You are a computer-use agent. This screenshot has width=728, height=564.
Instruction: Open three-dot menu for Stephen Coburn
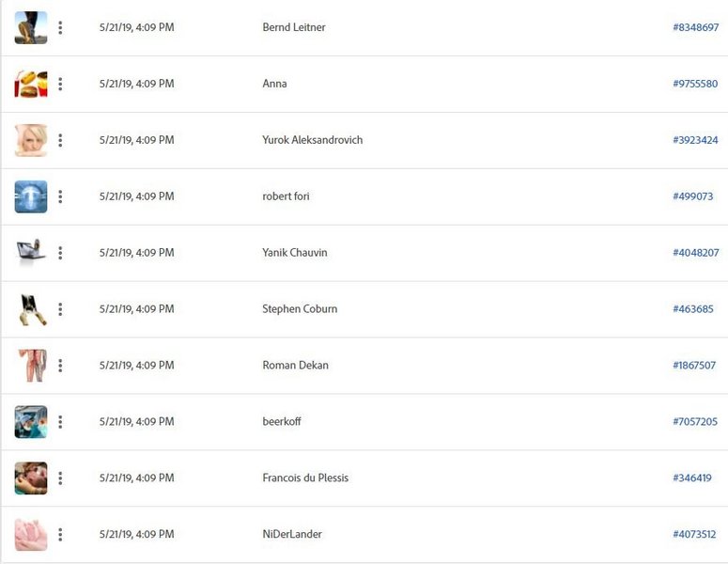point(60,309)
